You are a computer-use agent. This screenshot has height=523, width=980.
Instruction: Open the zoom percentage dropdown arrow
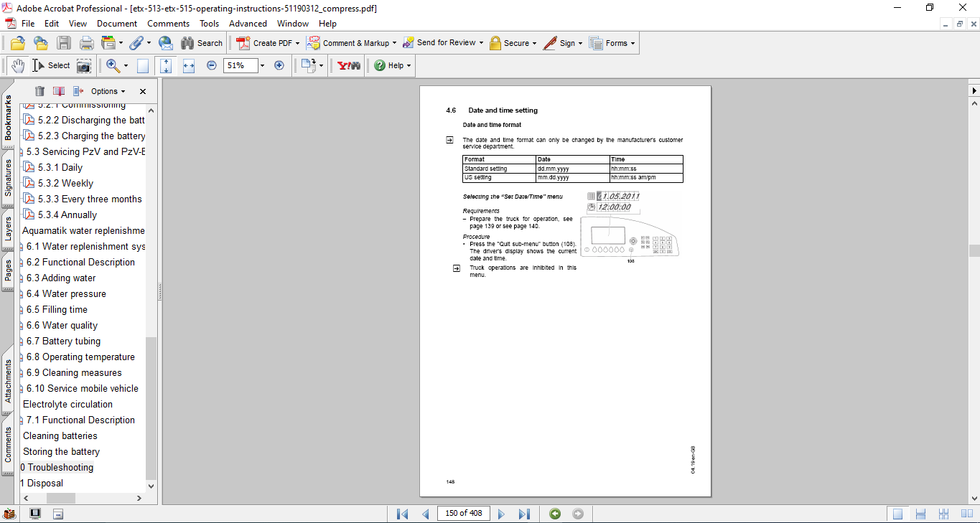pyautogui.click(x=262, y=65)
